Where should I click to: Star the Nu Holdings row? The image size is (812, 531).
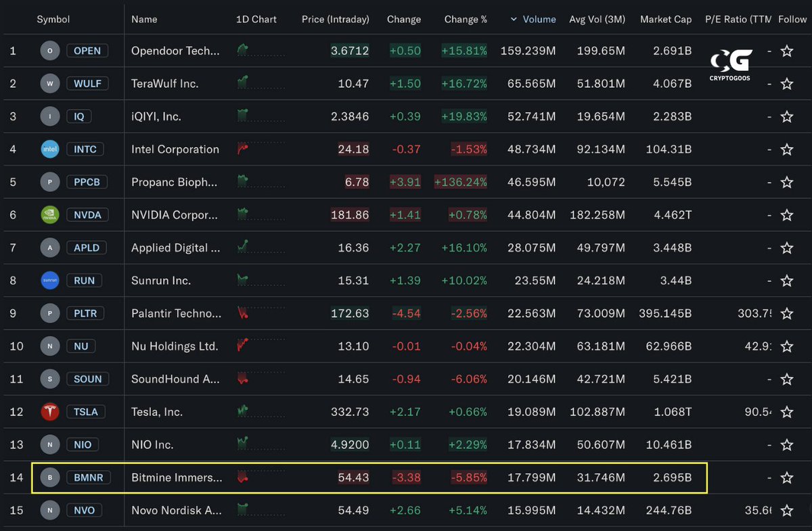coord(786,346)
